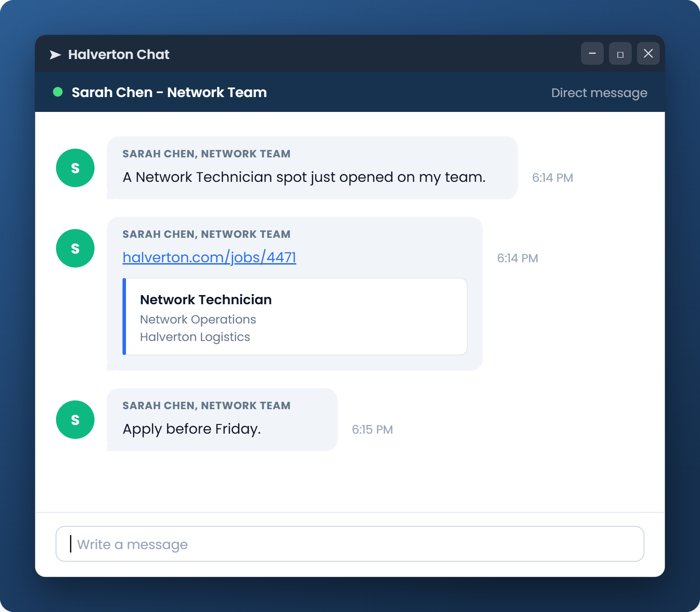The width and height of the screenshot is (700, 612).
Task: Click Sarah's avatar beside the 'spot just opened' message
Action: click(75, 168)
